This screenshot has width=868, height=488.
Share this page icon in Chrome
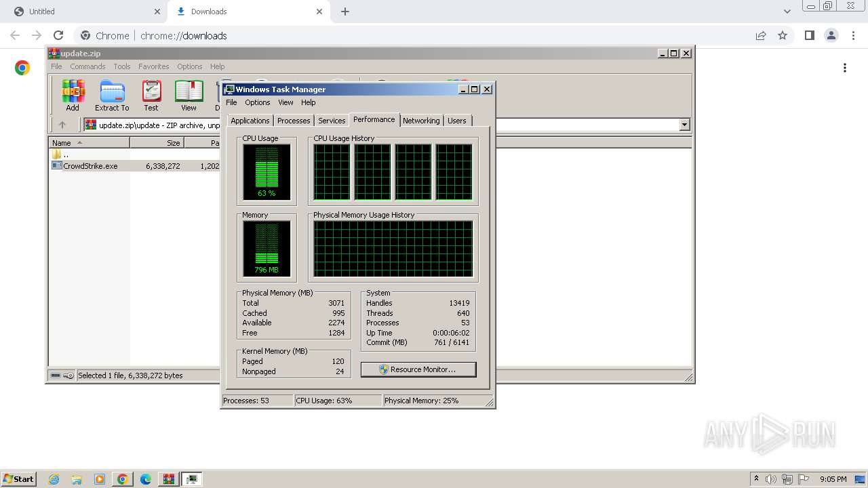click(761, 35)
